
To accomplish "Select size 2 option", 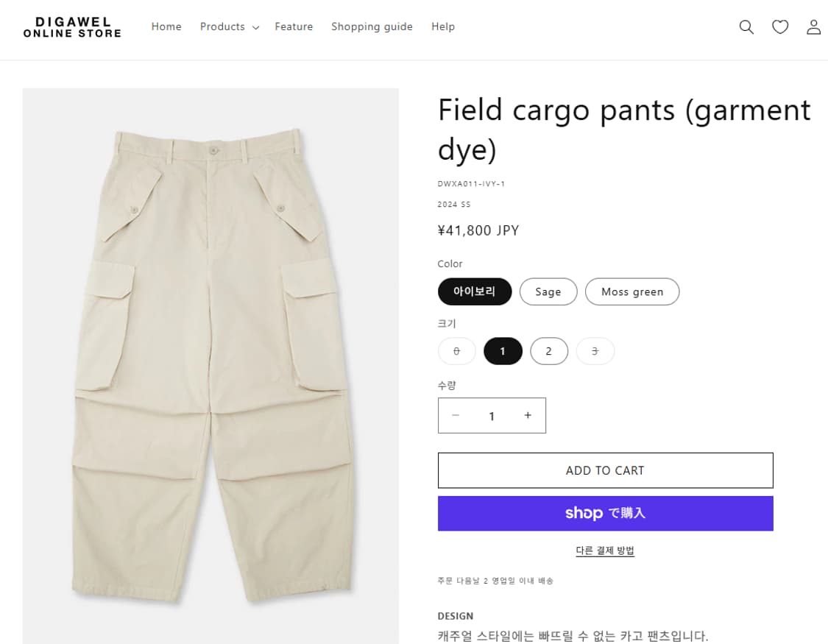I will pyautogui.click(x=549, y=351).
